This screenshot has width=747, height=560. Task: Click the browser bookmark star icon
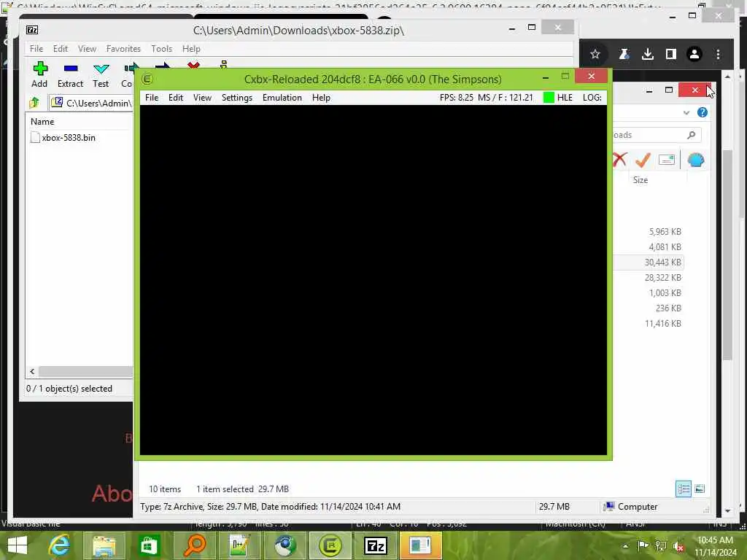pos(595,54)
